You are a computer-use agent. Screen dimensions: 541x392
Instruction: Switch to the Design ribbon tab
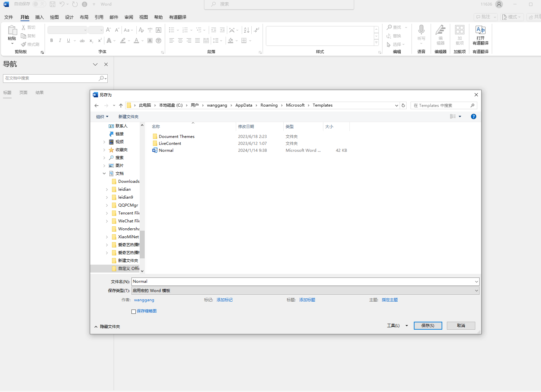[x=69, y=17]
